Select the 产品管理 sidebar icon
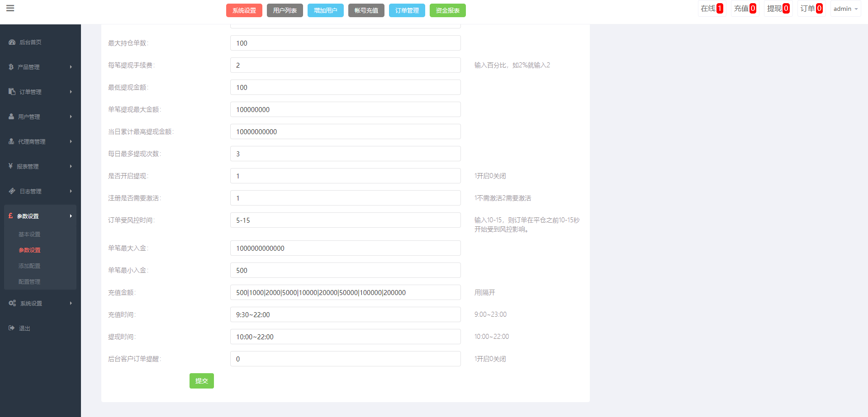This screenshot has width=868, height=417. 12,67
